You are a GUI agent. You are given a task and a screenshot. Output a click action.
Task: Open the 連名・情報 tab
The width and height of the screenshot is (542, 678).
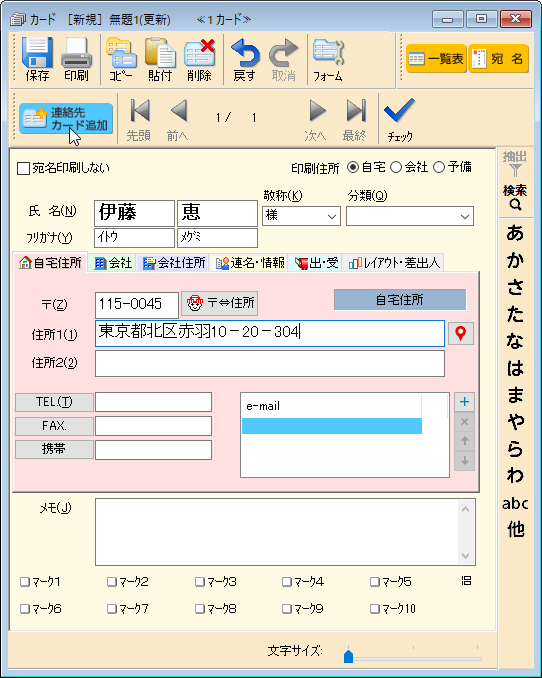click(x=250, y=263)
